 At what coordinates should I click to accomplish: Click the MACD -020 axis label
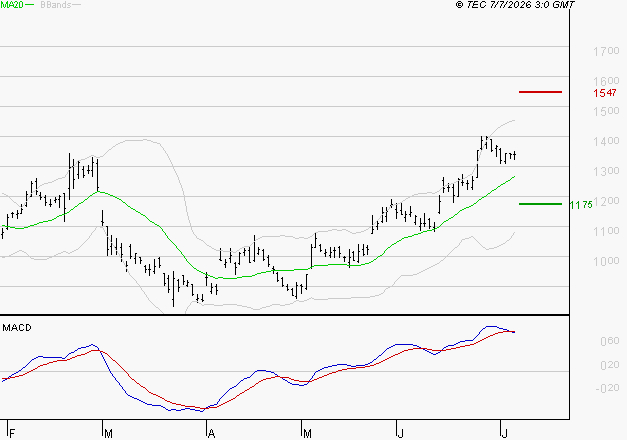pyautogui.click(x=607, y=388)
